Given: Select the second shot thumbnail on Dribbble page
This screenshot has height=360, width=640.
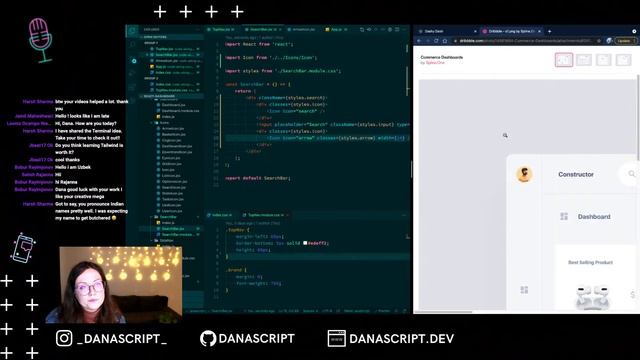Looking at the screenshot, I should point(584,60).
